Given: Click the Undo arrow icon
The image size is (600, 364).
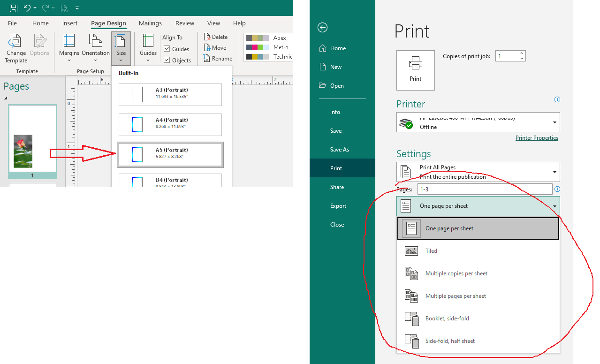Looking at the screenshot, I should 27,8.
